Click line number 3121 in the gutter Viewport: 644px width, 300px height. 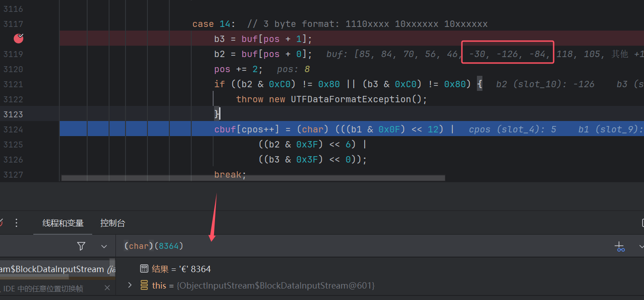[x=13, y=84]
